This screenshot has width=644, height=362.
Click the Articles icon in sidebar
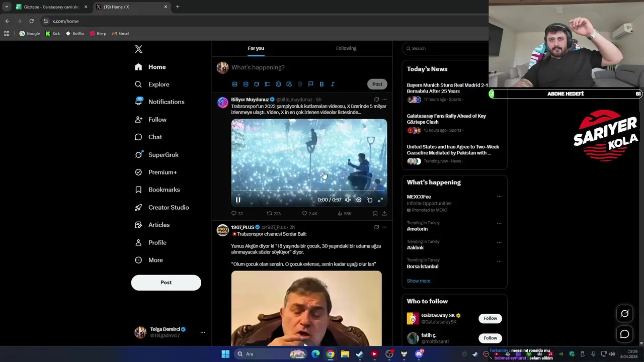click(x=138, y=225)
